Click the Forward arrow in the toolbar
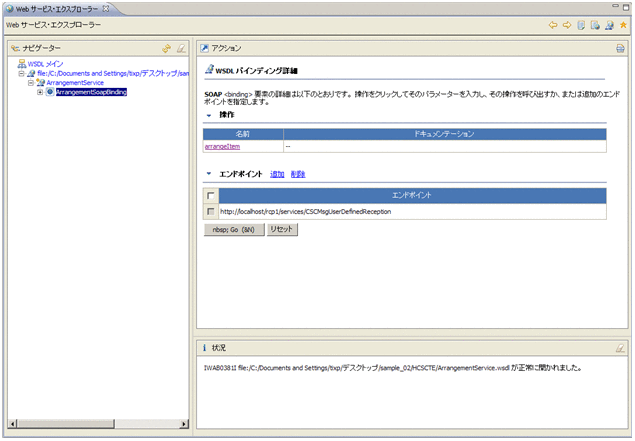The width and height of the screenshot is (635, 441). coord(567,25)
